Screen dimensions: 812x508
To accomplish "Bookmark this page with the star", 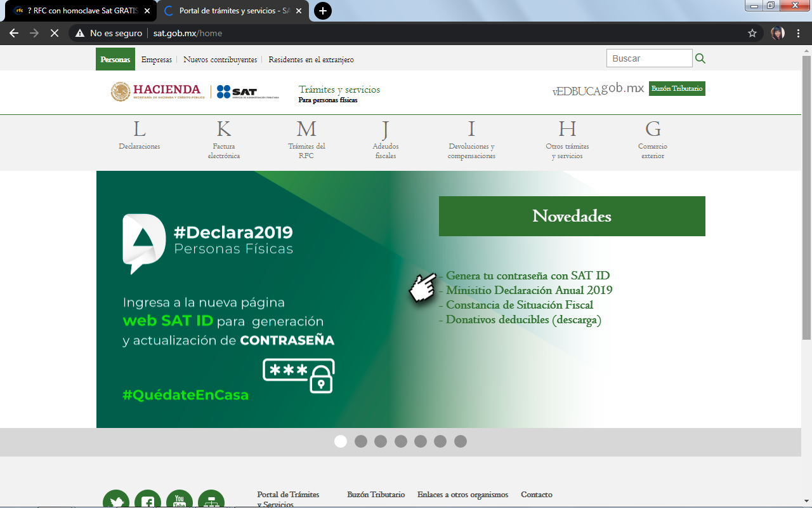I will pyautogui.click(x=752, y=33).
